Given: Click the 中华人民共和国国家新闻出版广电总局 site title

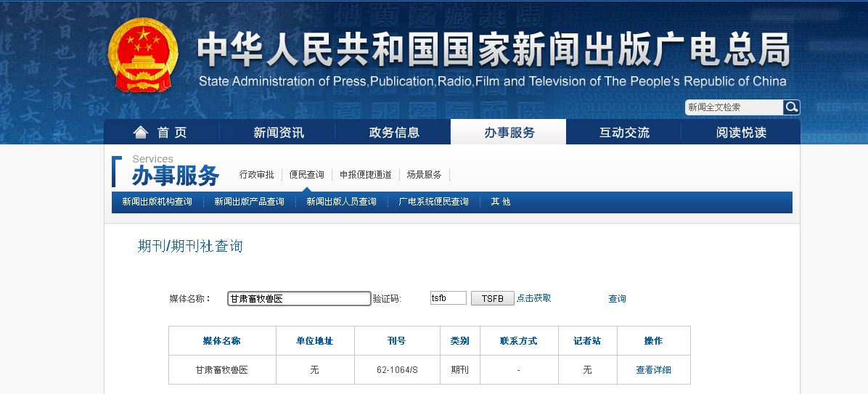Looking at the screenshot, I should (494, 49).
